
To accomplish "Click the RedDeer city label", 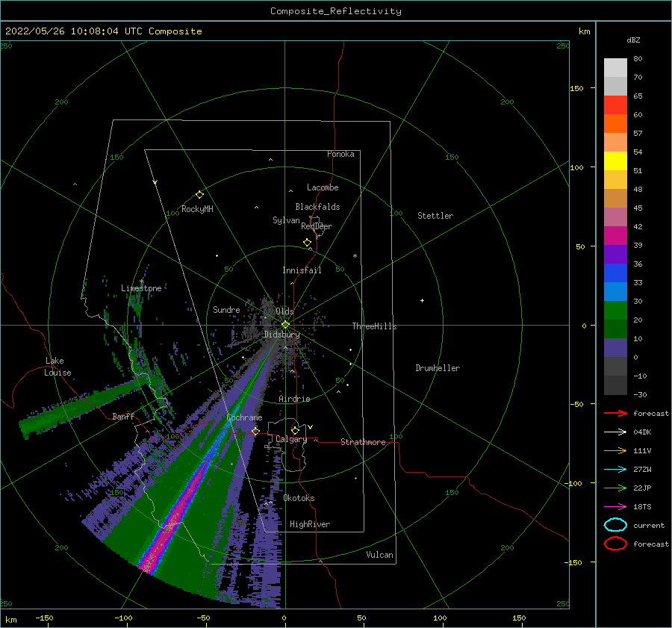I will [317, 226].
